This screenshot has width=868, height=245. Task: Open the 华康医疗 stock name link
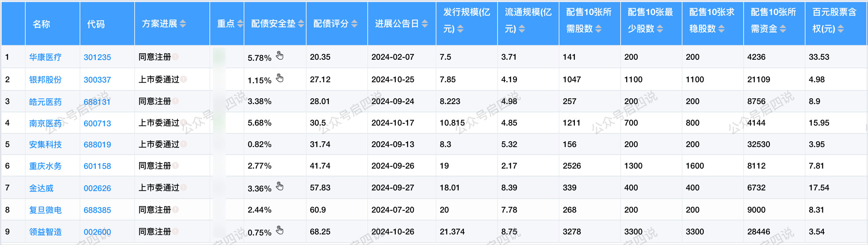[45, 57]
